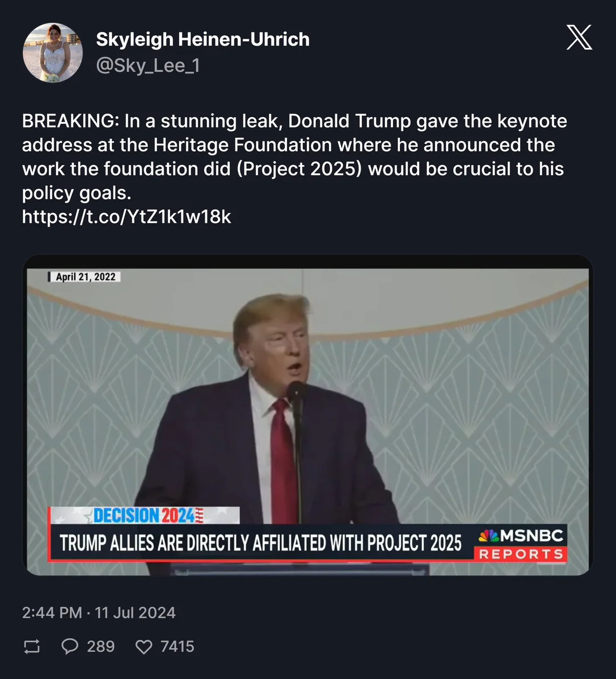Click the 2:44 PM timestamp
The height and width of the screenshot is (679, 616).
coord(52,613)
